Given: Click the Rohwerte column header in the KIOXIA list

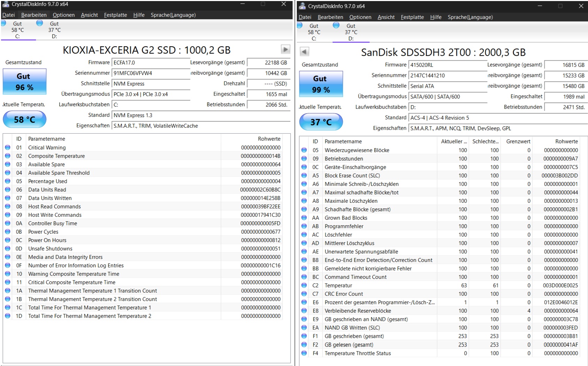Looking at the screenshot, I should tap(252, 139).
